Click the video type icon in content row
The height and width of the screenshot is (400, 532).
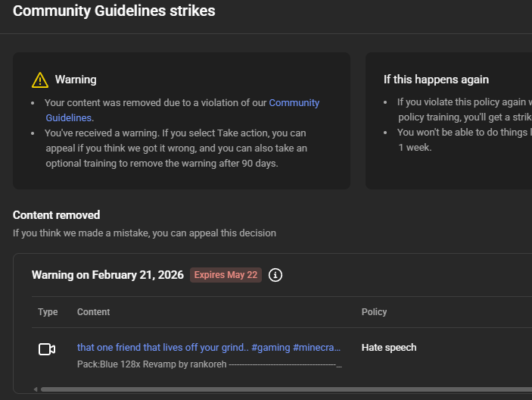[x=47, y=349]
